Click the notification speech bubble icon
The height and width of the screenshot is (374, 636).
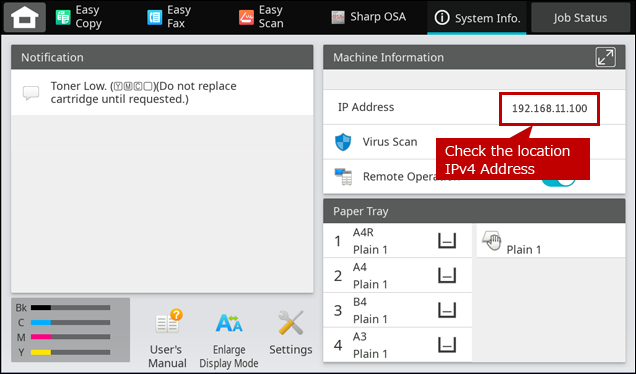(31, 93)
